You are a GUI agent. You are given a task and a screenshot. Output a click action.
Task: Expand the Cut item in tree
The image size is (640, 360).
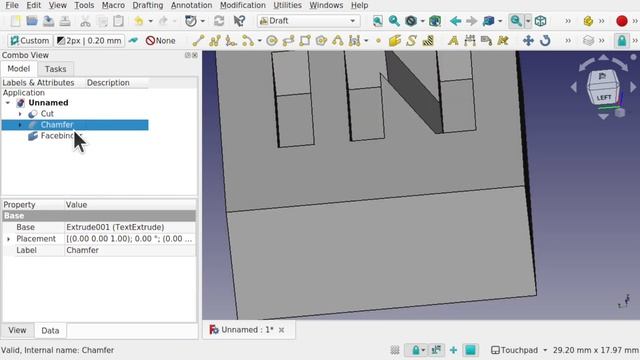[20, 114]
